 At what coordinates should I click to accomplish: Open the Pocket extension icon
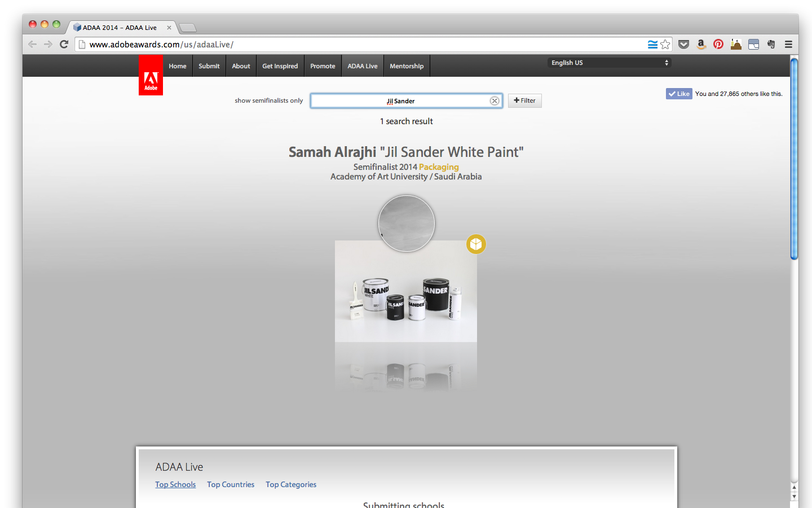[683, 44]
